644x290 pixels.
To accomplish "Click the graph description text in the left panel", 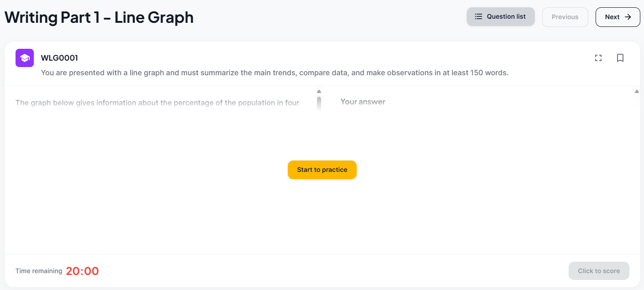I will tap(158, 103).
